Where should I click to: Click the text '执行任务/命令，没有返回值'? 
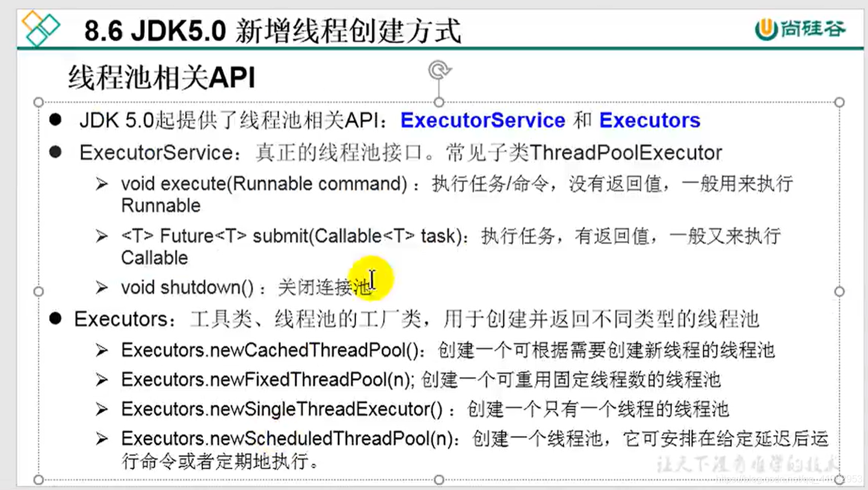tap(547, 183)
